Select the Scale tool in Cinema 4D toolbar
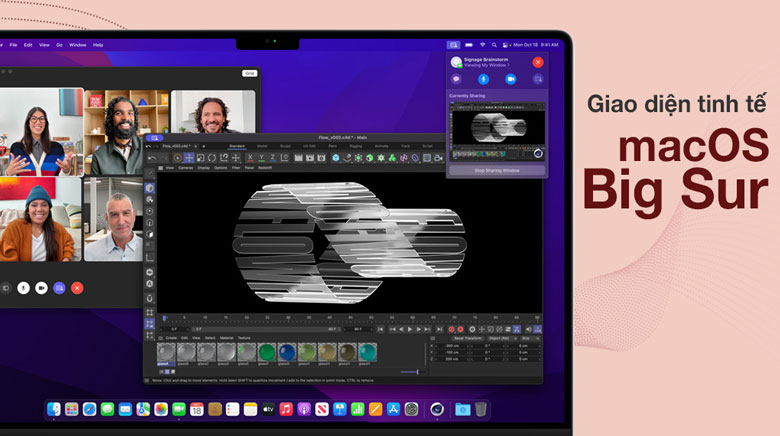Image resolution: width=780 pixels, height=436 pixels. 200,158
